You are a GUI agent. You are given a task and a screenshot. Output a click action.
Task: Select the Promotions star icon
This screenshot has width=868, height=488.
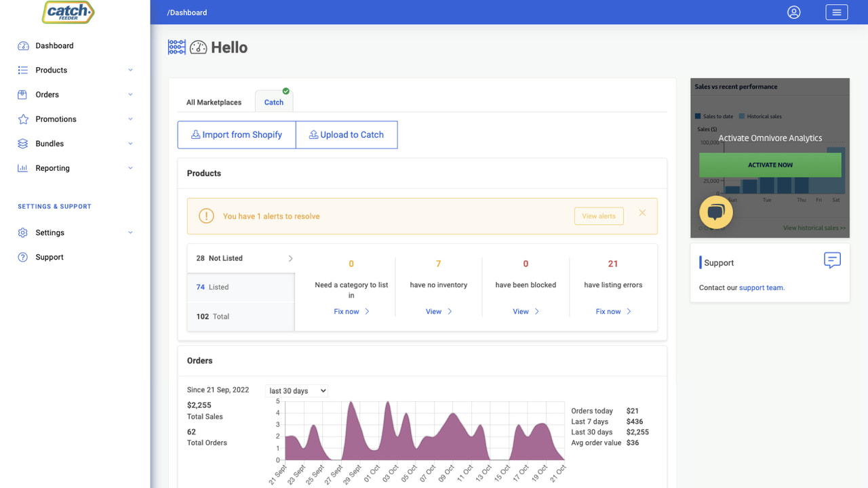click(22, 119)
